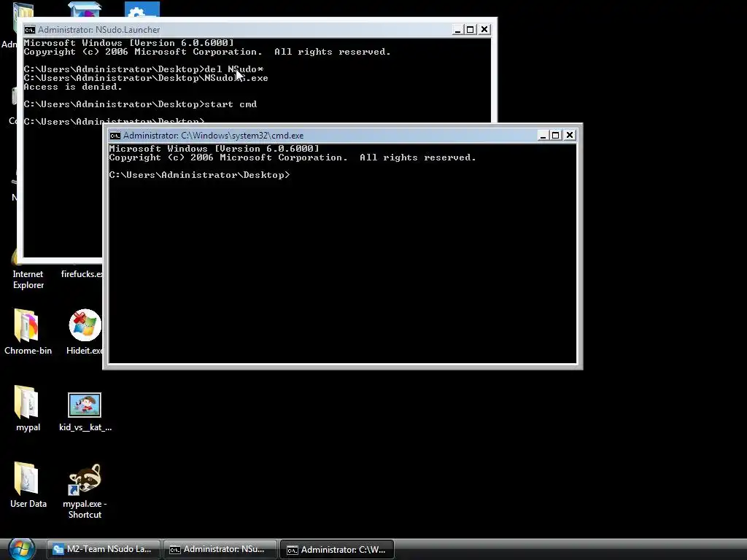The width and height of the screenshot is (747, 560).
Task: Click 'del NSudo*' command in NSudo window
Action: (x=234, y=69)
